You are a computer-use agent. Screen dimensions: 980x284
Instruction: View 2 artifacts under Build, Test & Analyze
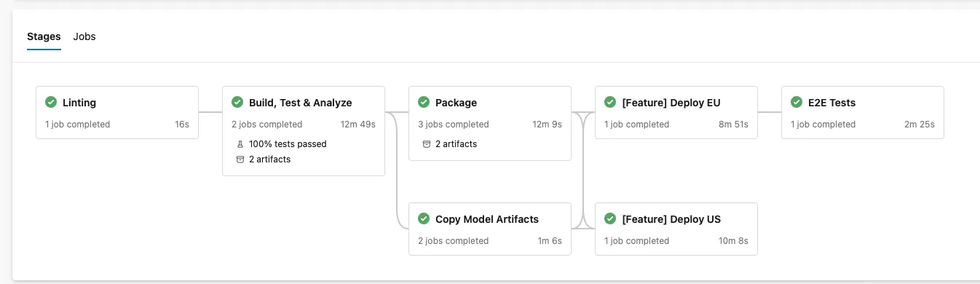270,159
